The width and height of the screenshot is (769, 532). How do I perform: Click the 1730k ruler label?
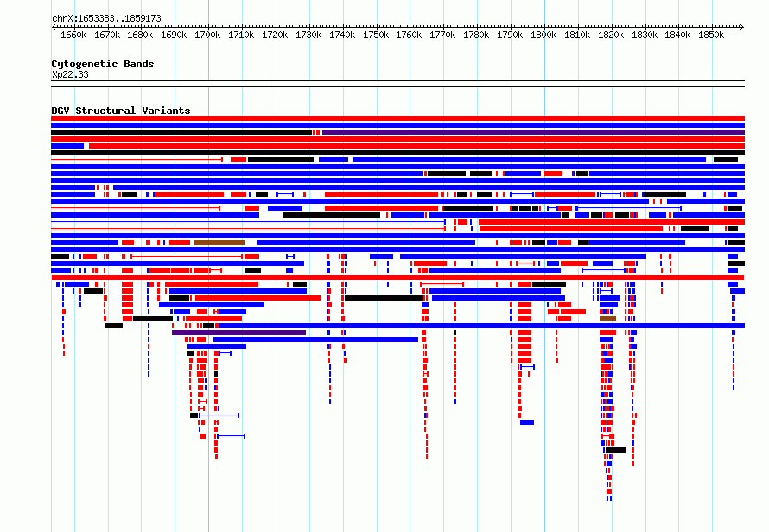(x=308, y=35)
